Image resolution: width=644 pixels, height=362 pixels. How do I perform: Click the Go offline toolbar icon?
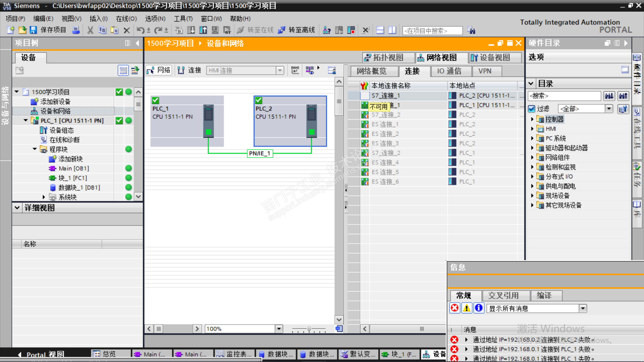click(282, 30)
